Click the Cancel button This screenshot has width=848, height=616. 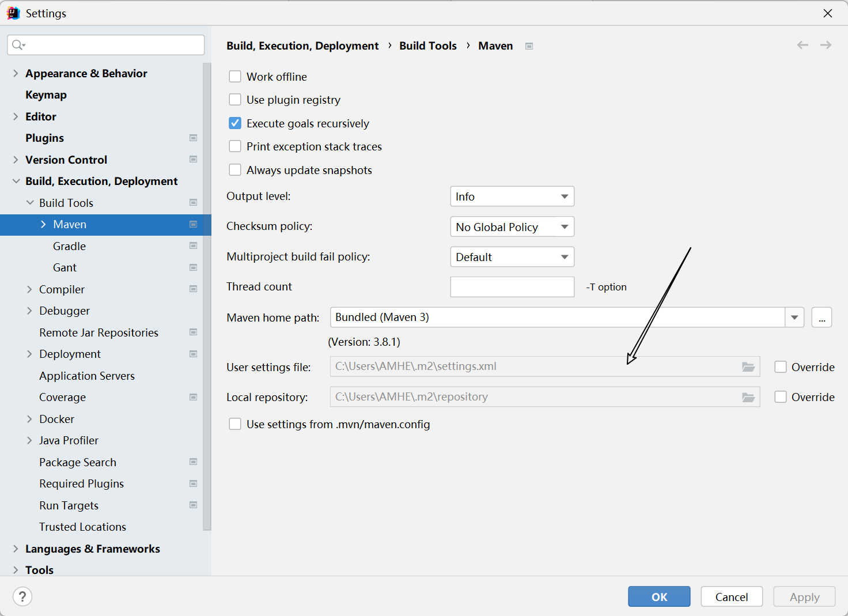732,596
